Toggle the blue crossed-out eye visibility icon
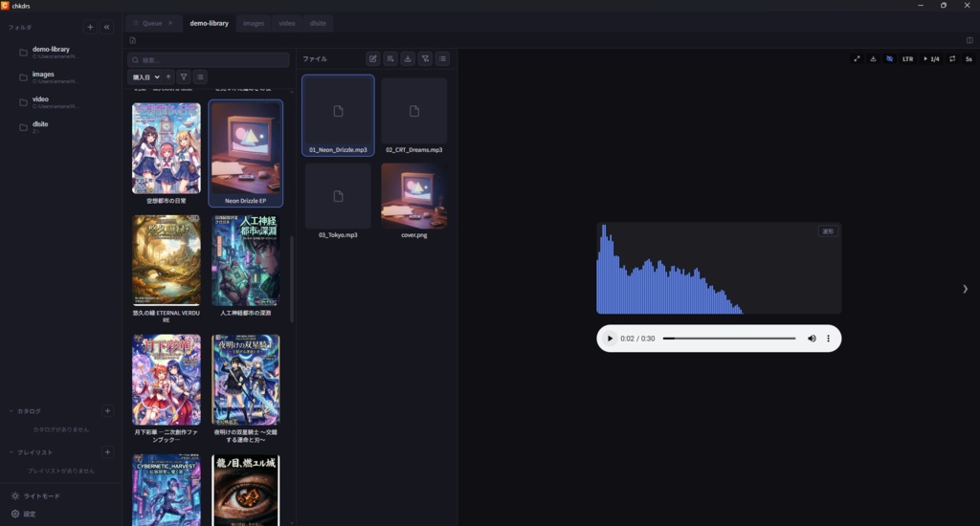980x526 pixels. coord(889,58)
